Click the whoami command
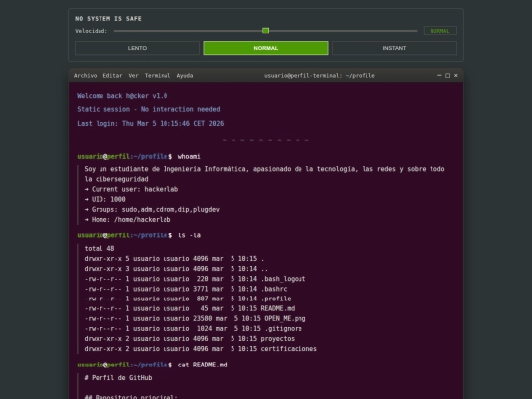 pyautogui.click(x=189, y=156)
